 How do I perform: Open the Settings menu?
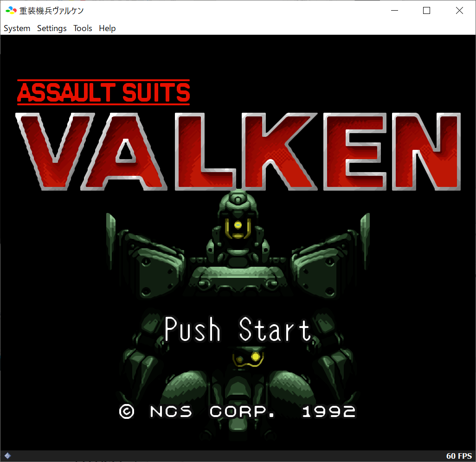pos(52,28)
